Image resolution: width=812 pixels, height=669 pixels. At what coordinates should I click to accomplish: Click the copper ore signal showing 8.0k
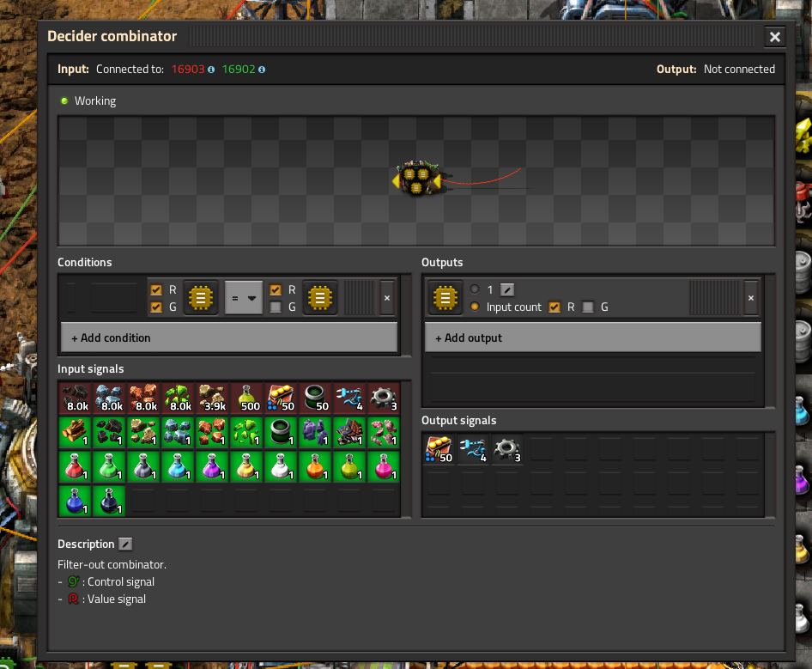click(x=143, y=398)
